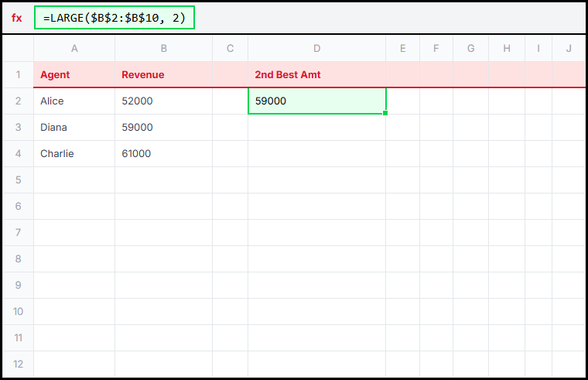Click the Agent header cell
Screen dimensions: 588x380
pyautogui.click(x=74, y=75)
